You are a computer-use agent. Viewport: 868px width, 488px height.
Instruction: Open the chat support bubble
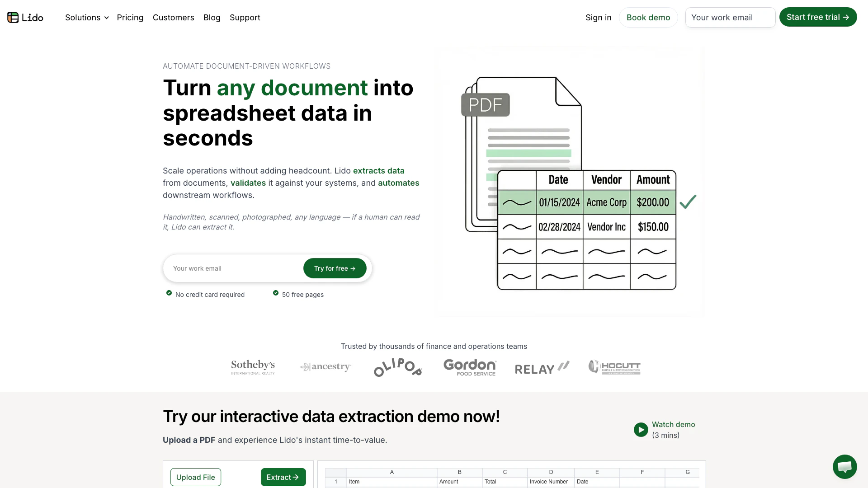[x=844, y=466]
